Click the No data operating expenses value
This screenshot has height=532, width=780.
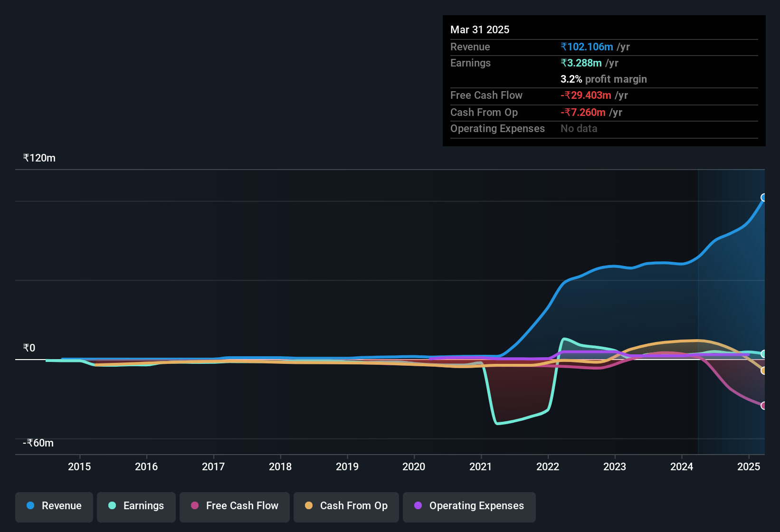click(579, 128)
